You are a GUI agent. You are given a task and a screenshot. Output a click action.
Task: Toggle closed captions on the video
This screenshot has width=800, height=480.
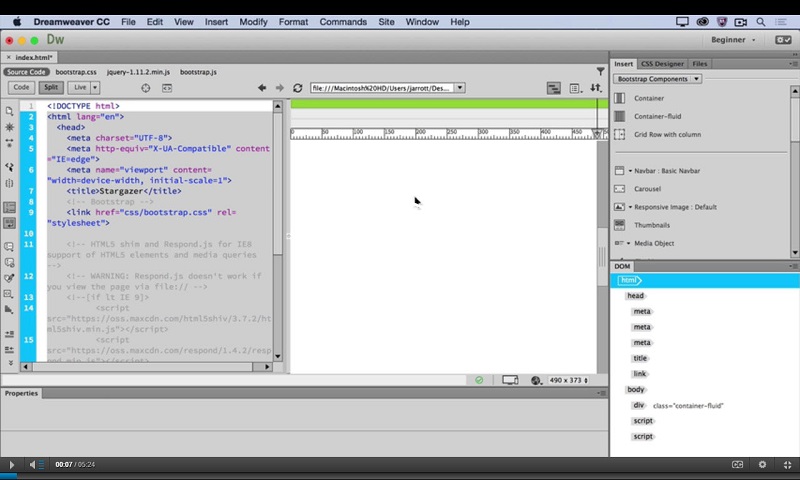click(x=737, y=464)
